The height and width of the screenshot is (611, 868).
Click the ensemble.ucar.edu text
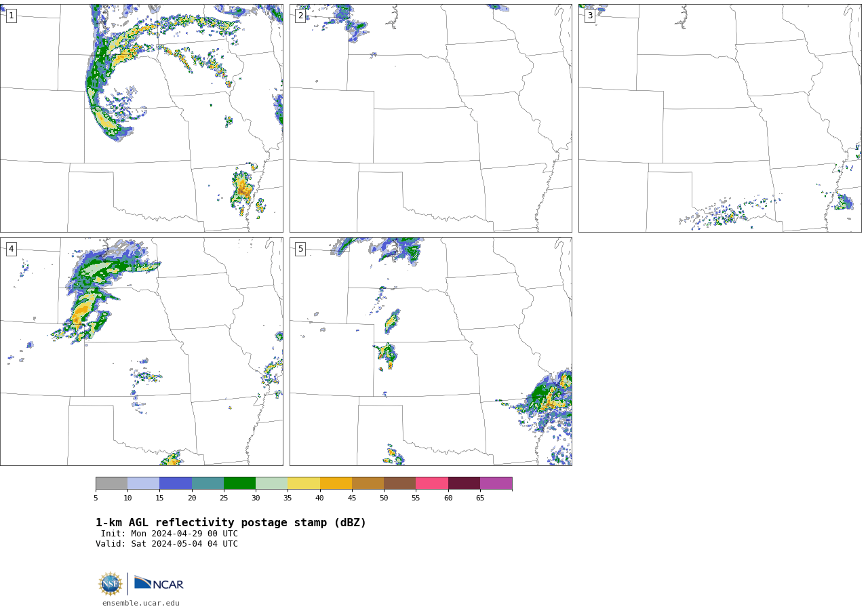click(x=141, y=603)
